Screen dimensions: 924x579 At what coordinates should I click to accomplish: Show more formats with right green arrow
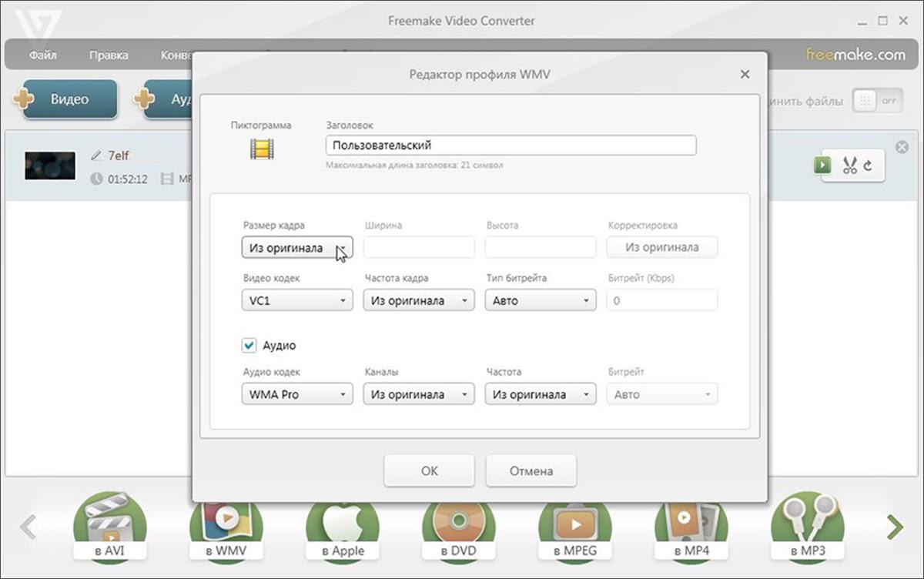point(895,527)
